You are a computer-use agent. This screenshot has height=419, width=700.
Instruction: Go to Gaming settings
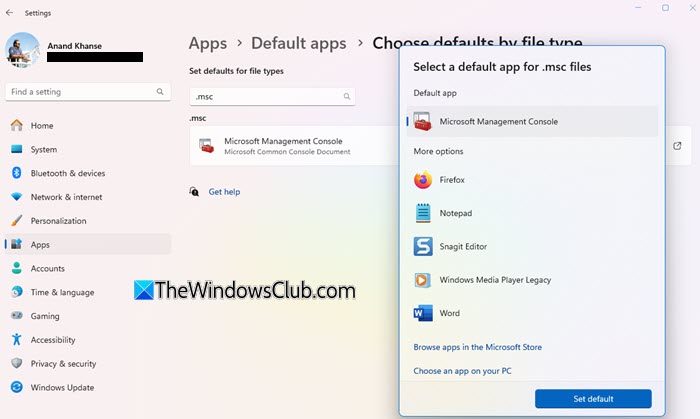(88, 315)
